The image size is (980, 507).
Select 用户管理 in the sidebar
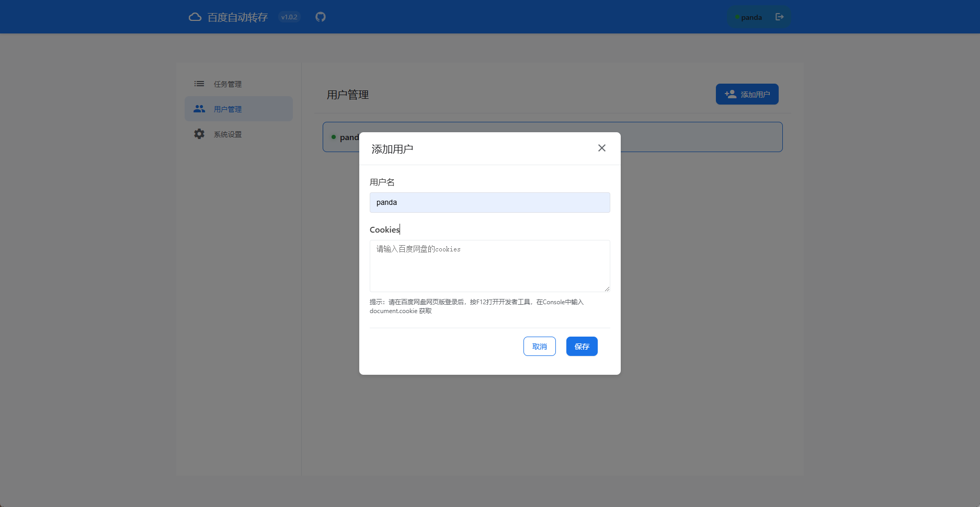238,109
